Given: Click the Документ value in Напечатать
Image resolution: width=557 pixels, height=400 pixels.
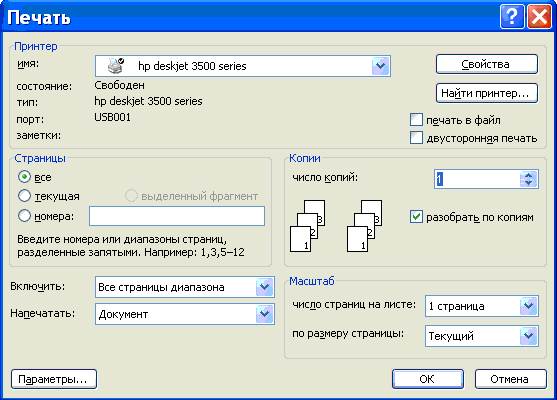Looking at the screenshot, I should point(123,314).
